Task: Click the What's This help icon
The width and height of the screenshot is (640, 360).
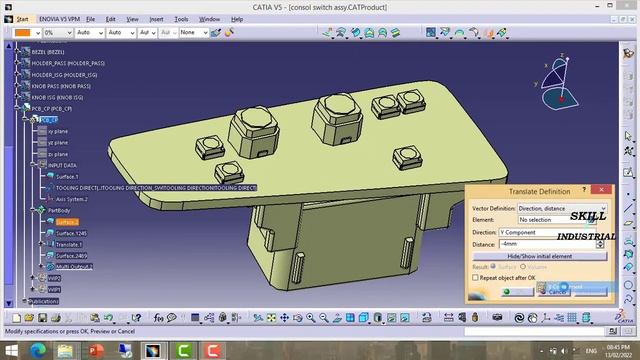Action: point(137,318)
